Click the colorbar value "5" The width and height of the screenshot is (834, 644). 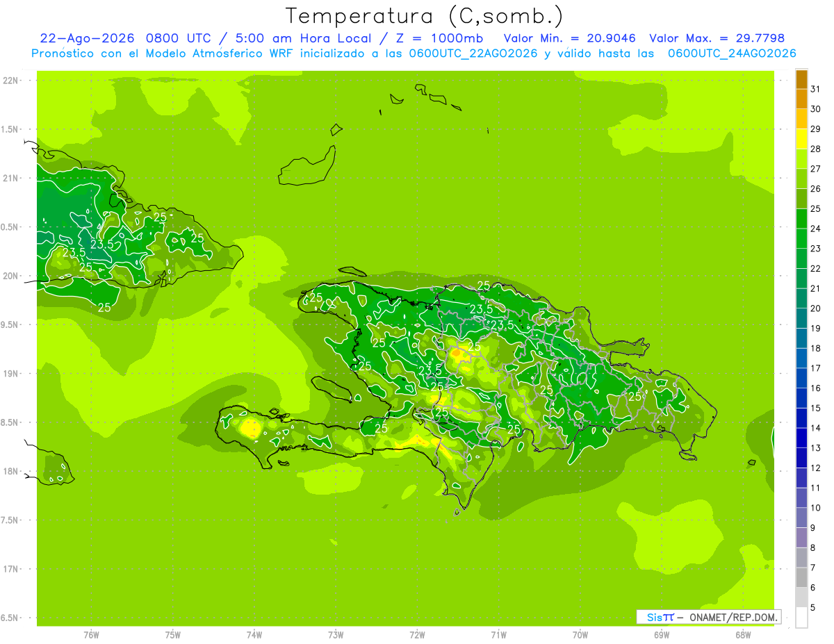click(813, 608)
